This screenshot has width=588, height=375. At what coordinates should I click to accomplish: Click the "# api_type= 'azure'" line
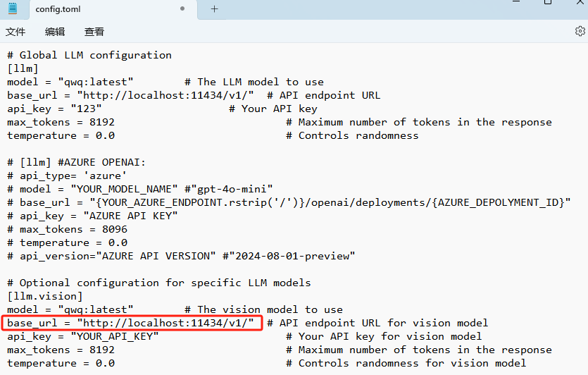tap(67, 176)
